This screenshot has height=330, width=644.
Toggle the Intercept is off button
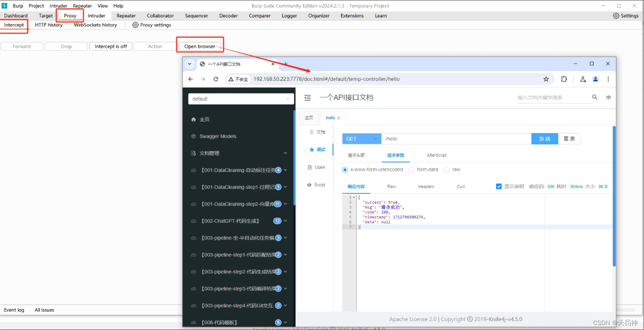[x=111, y=46]
